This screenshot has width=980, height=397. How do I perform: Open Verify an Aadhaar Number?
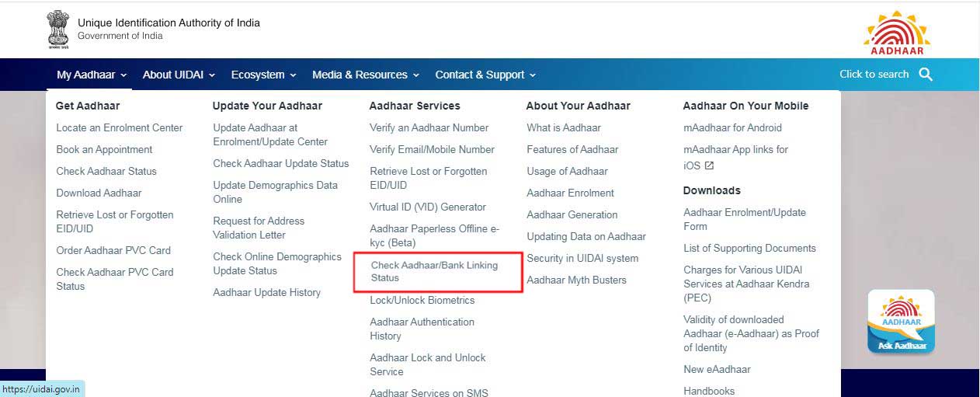tap(429, 127)
